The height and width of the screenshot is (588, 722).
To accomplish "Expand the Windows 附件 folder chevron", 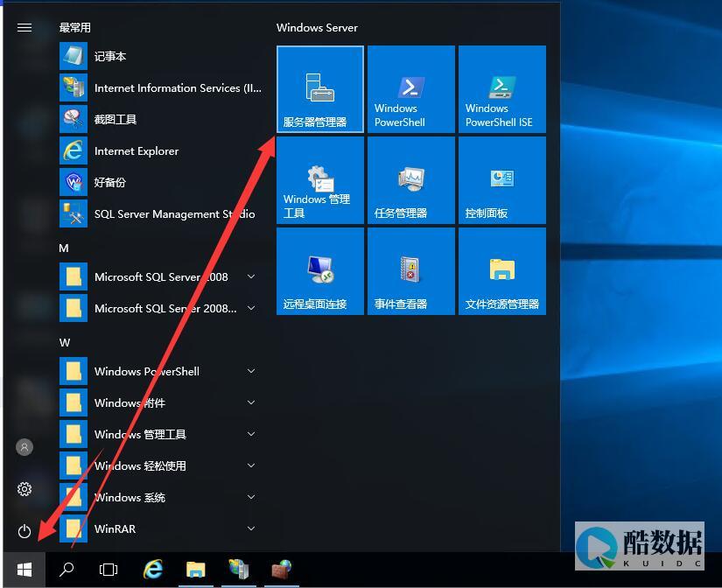I will pos(251,402).
